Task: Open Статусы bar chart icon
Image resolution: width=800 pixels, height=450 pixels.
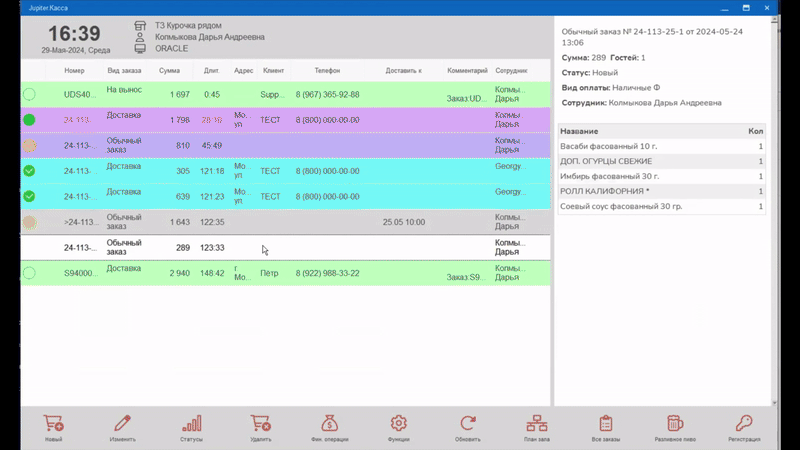Action: 191,428
